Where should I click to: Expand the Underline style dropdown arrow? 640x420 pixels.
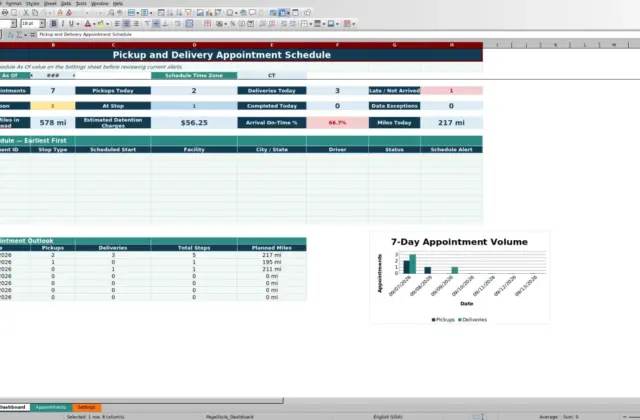[x=78, y=24]
